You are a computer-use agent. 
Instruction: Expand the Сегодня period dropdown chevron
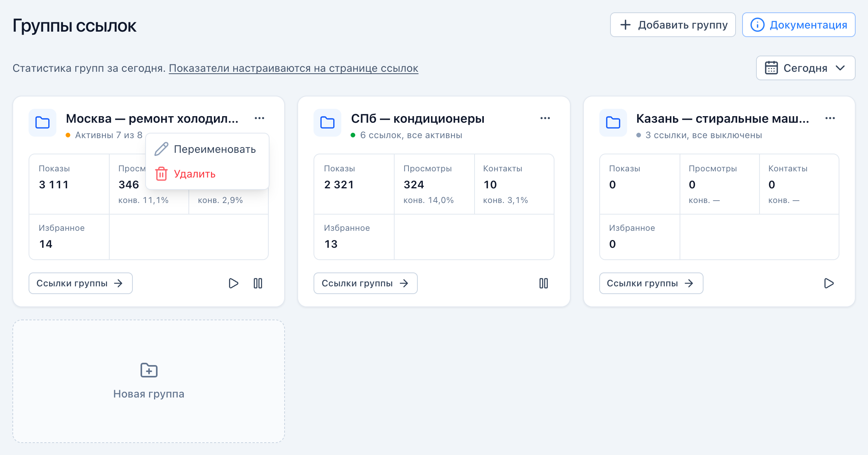click(x=840, y=68)
